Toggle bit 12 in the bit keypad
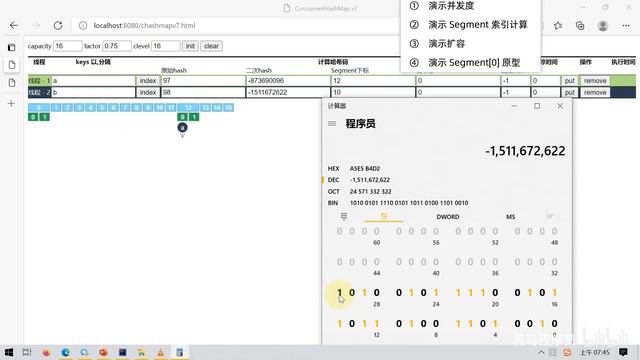The image size is (640, 360). click(x=376, y=324)
